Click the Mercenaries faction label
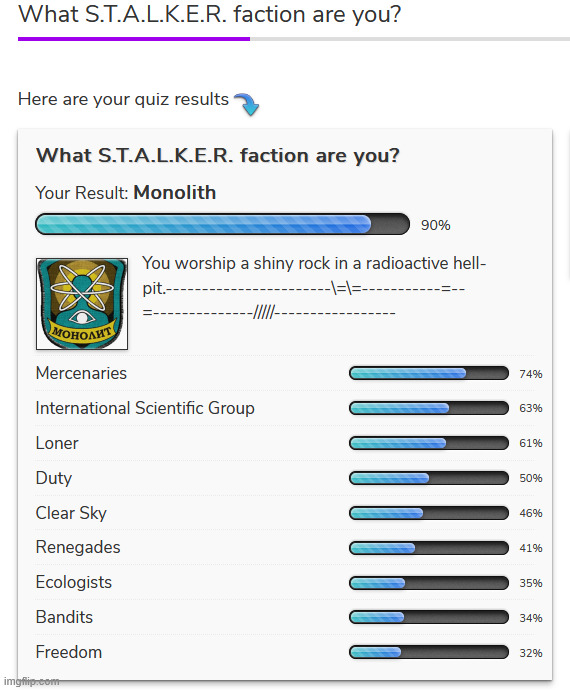This screenshot has height=690, width=570. click(81, 373)
